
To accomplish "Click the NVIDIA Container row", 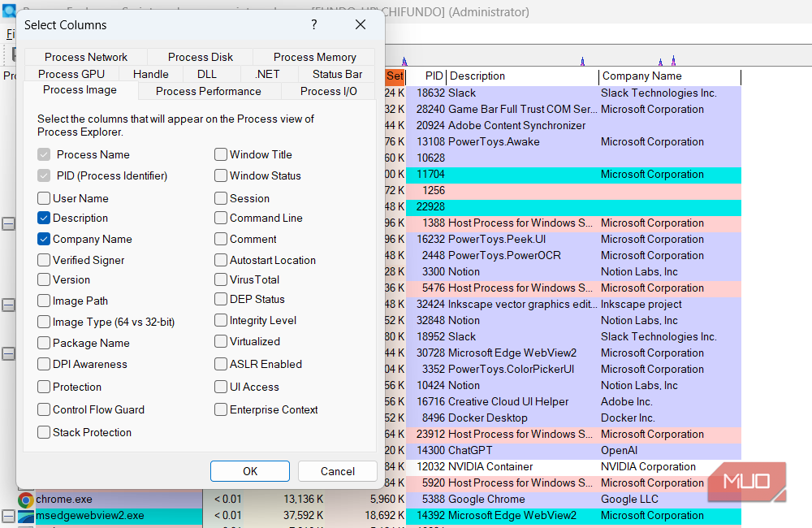I will (574, 467).
